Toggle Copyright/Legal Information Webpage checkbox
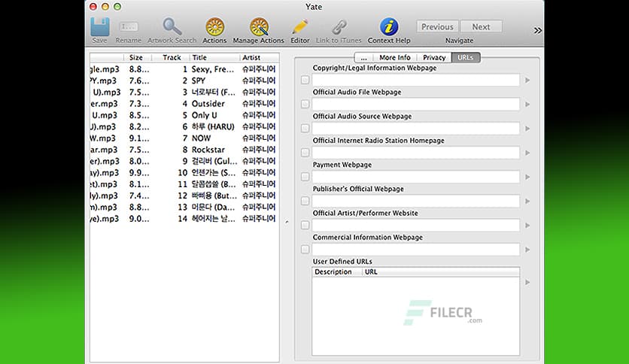 [305, 80]
